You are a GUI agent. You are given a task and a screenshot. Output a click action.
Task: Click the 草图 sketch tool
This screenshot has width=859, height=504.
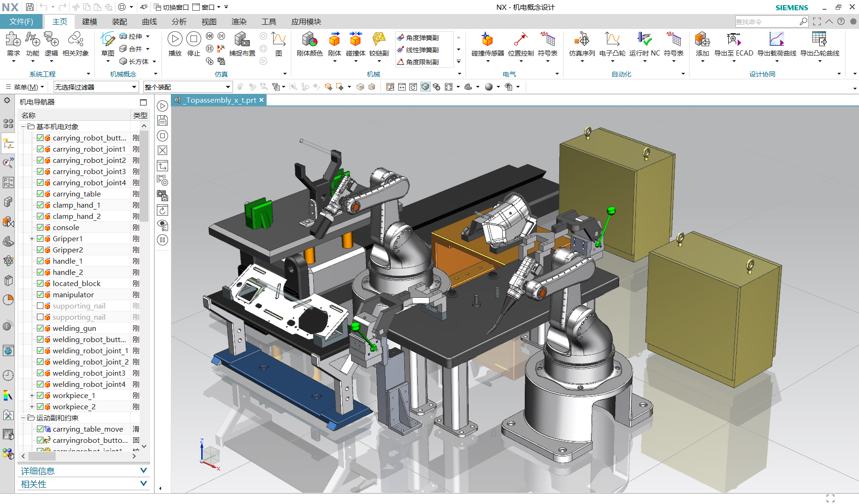tap(108, 39)
